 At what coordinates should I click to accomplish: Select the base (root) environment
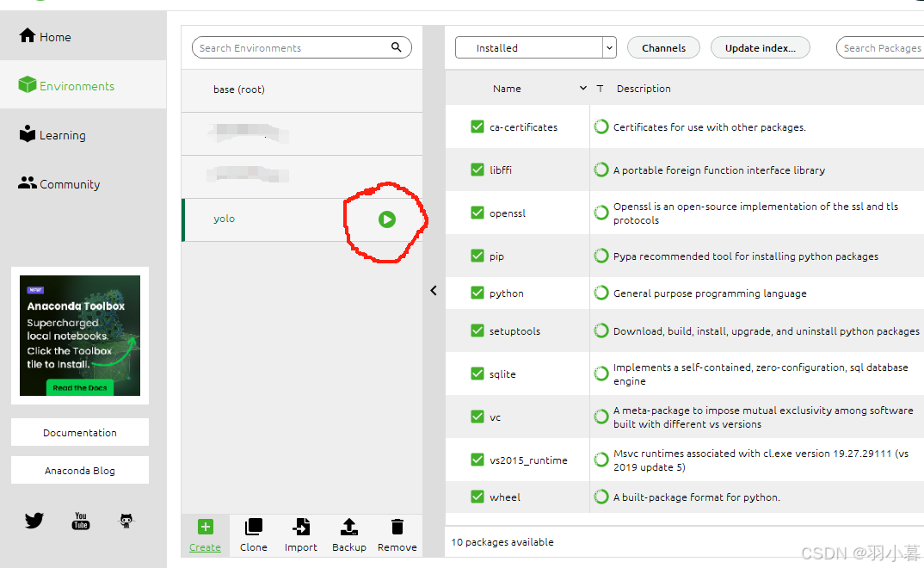302,90
